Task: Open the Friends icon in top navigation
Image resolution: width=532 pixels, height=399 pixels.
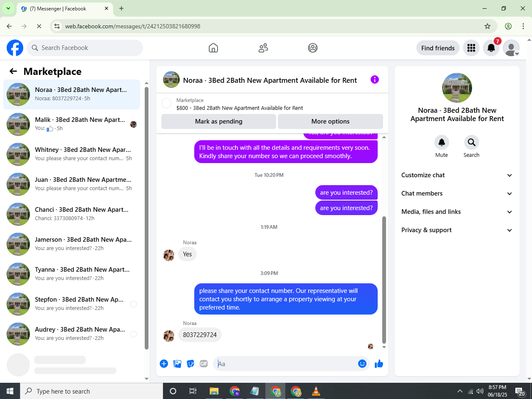Action: pos(263,48)
